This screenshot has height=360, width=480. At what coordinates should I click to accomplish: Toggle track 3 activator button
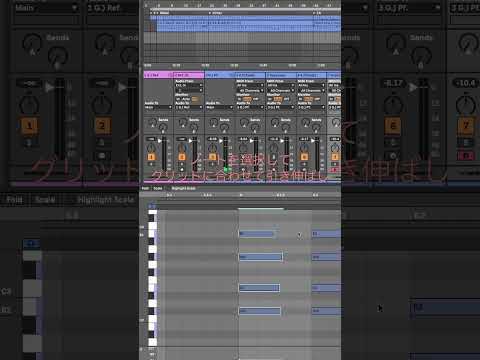click(212, 157)
